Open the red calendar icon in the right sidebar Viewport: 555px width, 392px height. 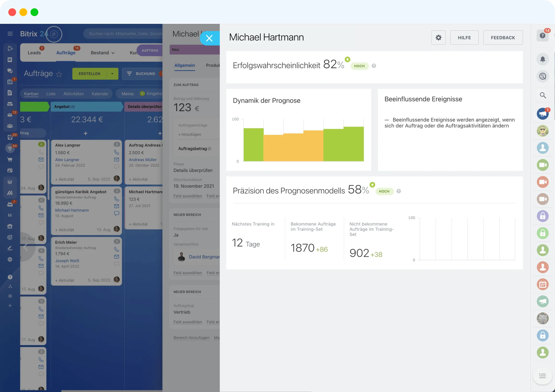pyautogui.click(x=543, y=284)
